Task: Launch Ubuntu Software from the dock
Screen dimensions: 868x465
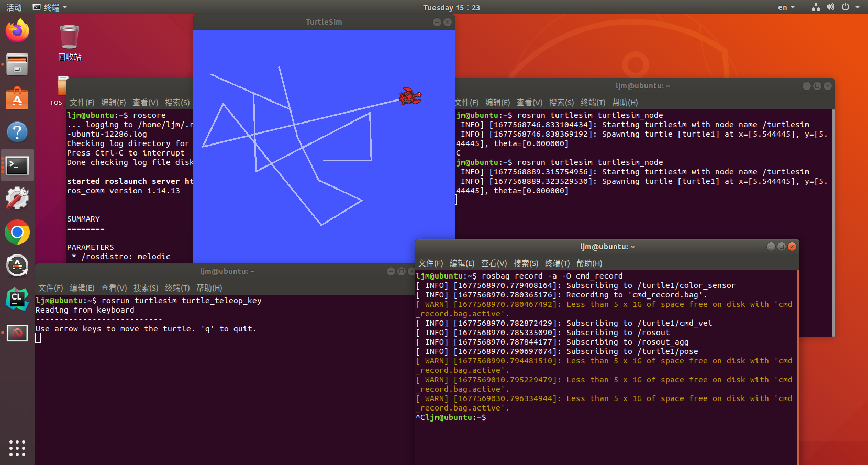Action: click(x=17, y=98)
